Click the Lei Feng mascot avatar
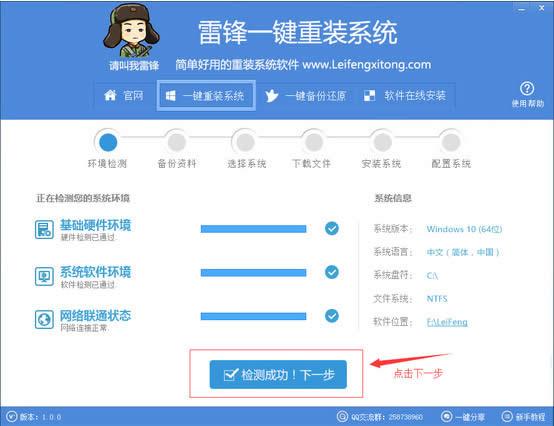This screenshot has width=554, height=426. [131, 31]
